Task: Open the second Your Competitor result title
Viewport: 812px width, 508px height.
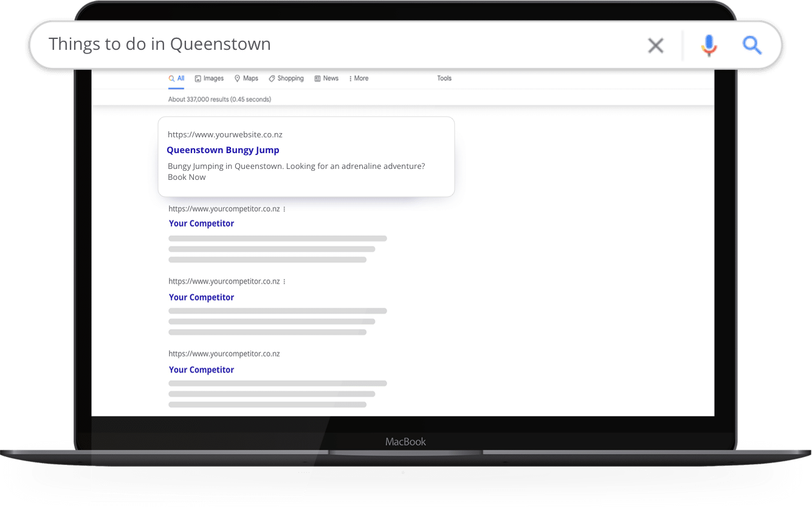Action: click(201, 297)
